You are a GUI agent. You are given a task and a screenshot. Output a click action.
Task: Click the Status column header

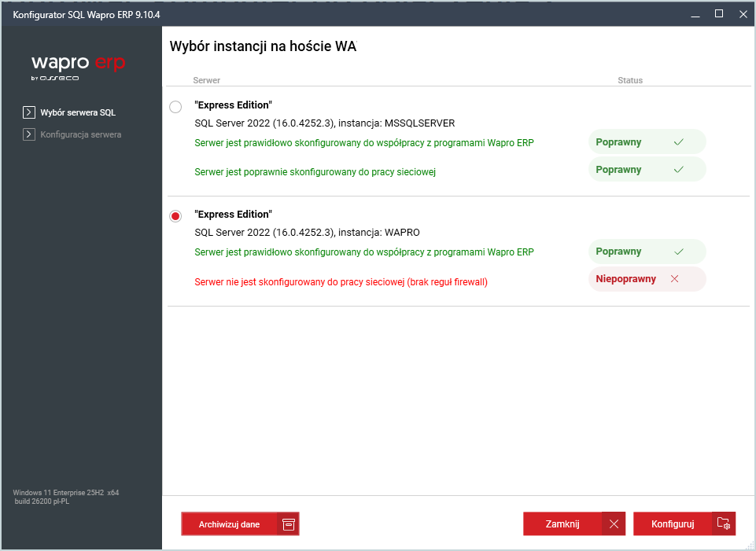click(x=630, y=80)
